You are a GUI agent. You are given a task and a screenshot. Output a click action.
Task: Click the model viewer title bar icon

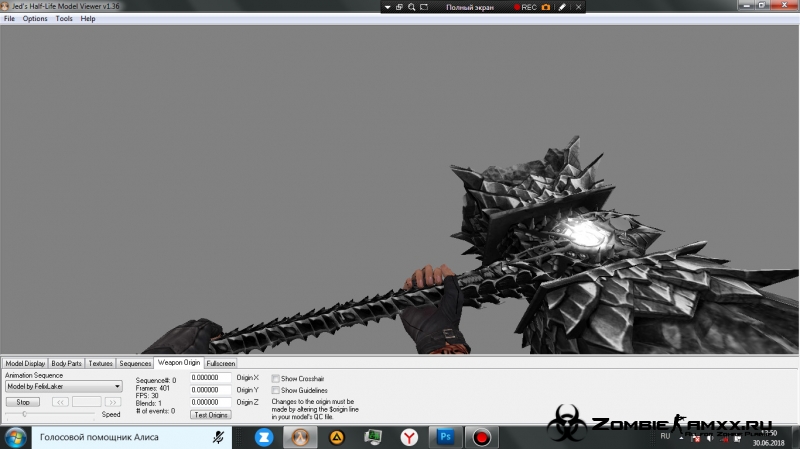5,6
